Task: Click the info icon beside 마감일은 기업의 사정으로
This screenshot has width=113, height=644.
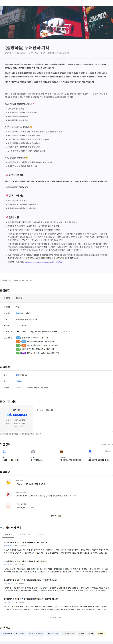Action: point(2,434)
